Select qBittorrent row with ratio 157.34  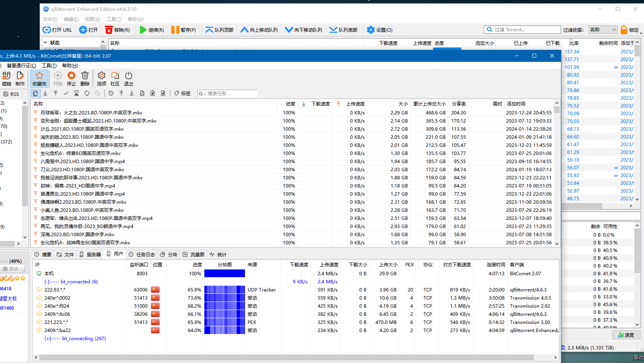(598, 52)
